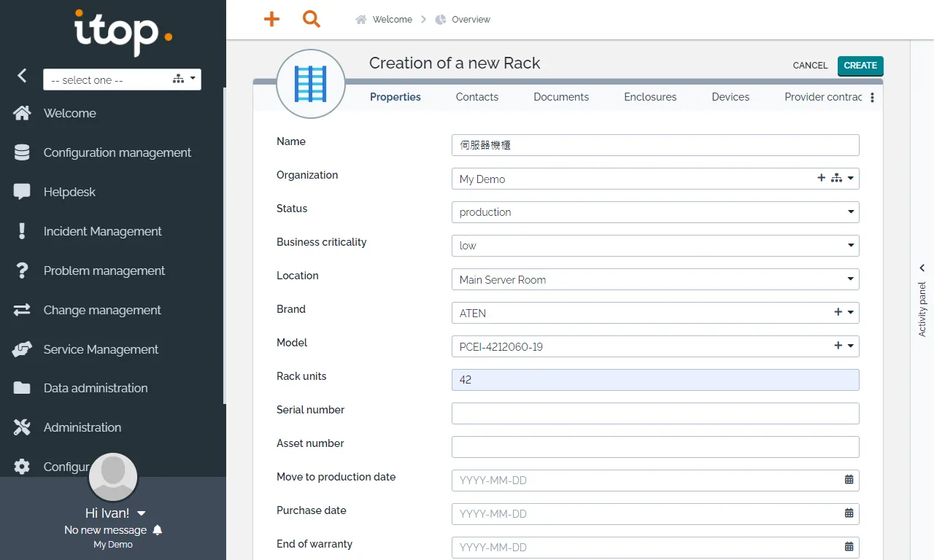Open calendar for End of warranty
Viewport: 934px width, 560px height.
[849, 547]
